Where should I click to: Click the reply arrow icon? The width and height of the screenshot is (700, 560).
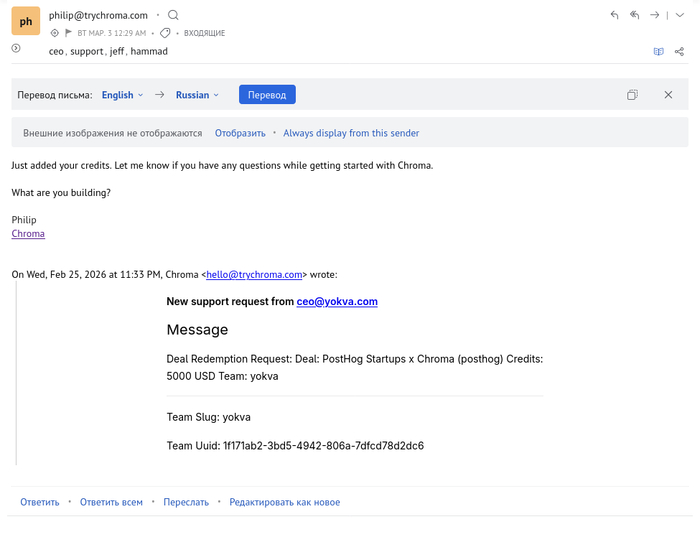pos(614,15)
